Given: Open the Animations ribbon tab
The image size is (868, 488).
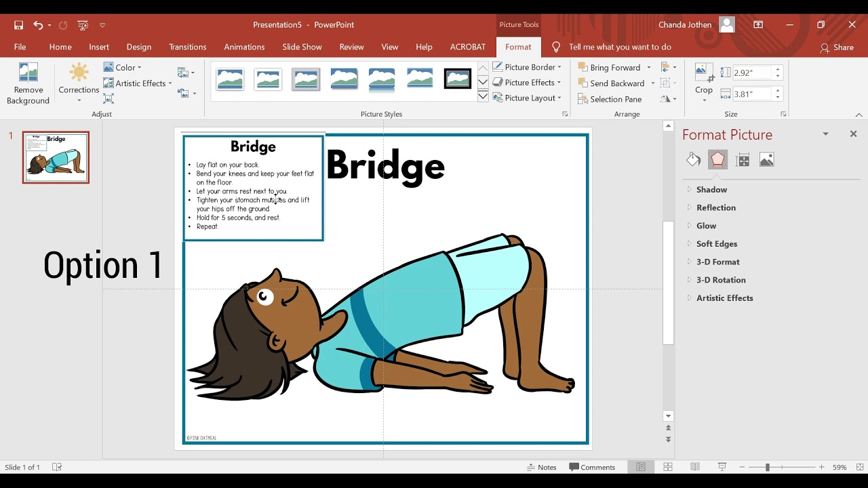Looking at the screenshot, I should click(244, 47).
